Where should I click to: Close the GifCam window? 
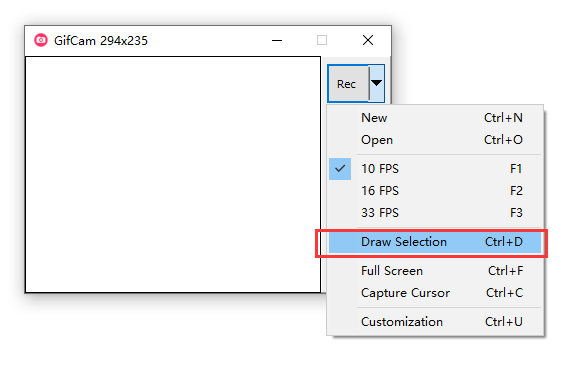pyautogui.click(x=368, y=40)
